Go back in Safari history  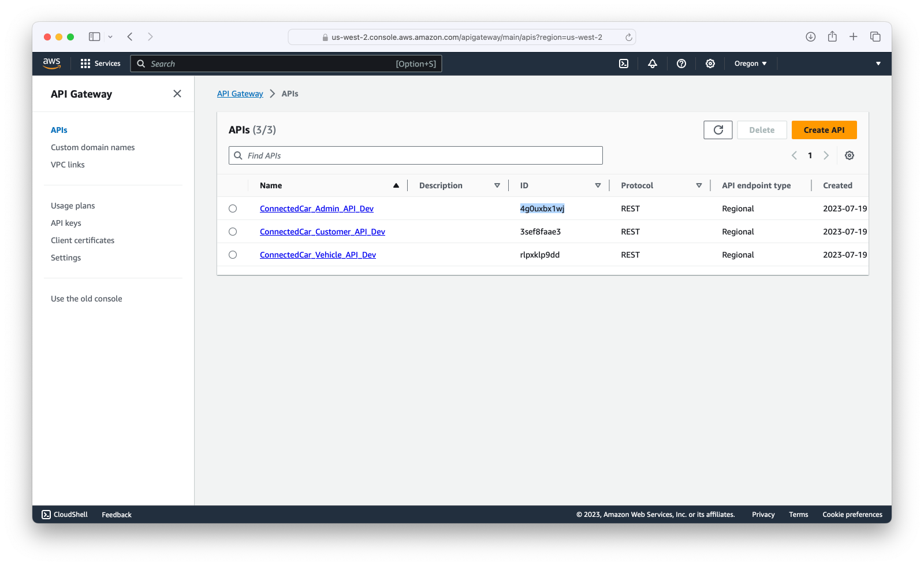[x=130, y=36]
